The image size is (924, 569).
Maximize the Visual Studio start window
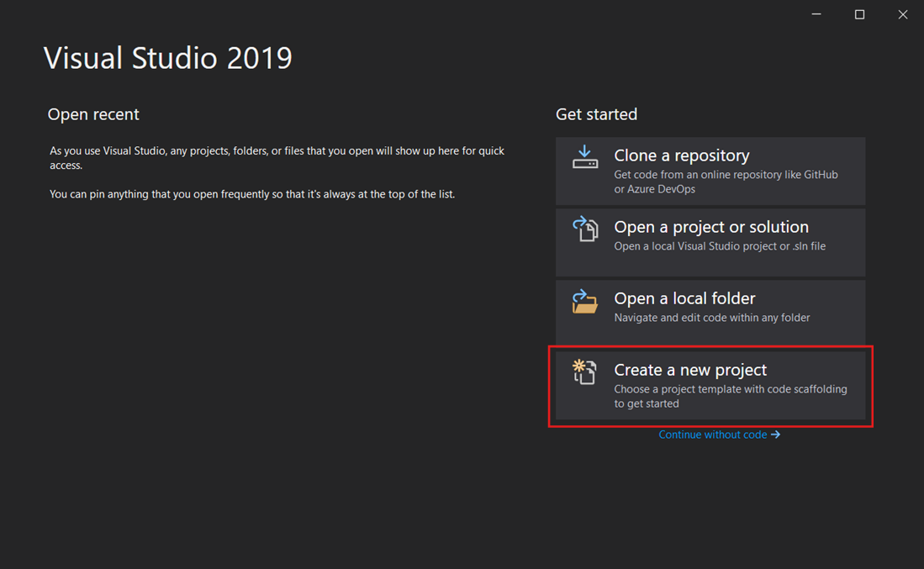pos(859,14)
